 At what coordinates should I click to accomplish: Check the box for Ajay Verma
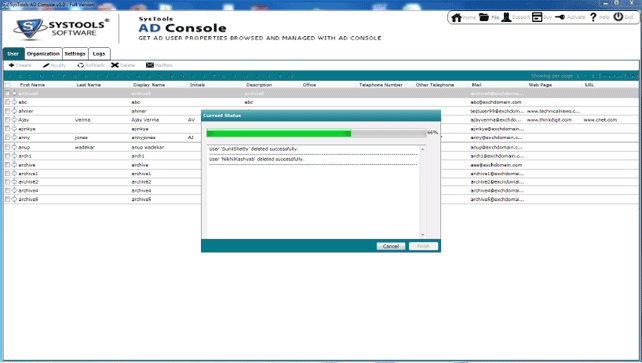point(7,120)
